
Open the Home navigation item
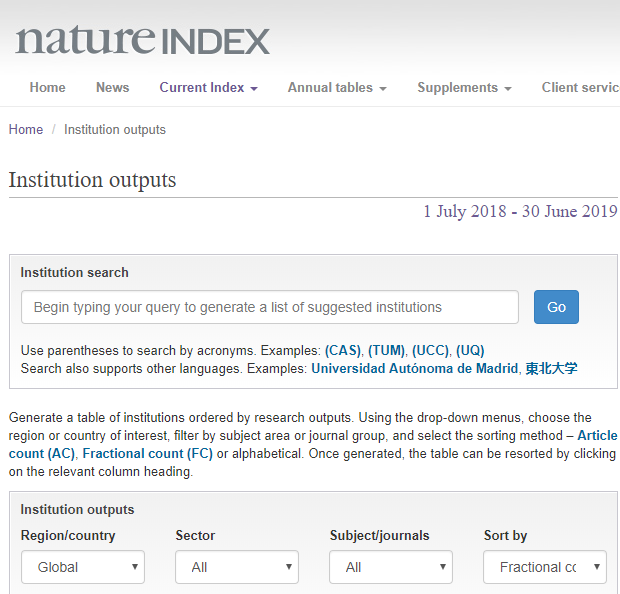47,88
